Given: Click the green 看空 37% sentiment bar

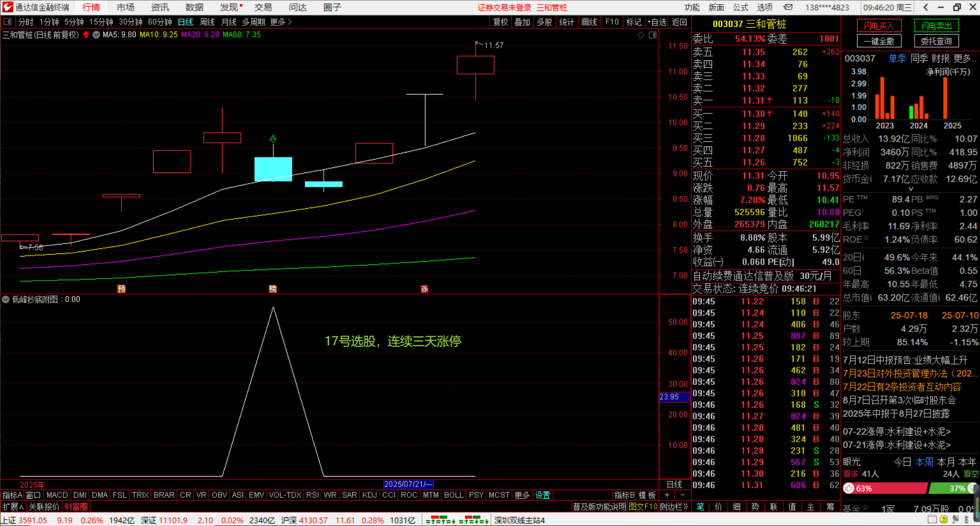Looking at the screenshot, I should click(x=952, y=488).
